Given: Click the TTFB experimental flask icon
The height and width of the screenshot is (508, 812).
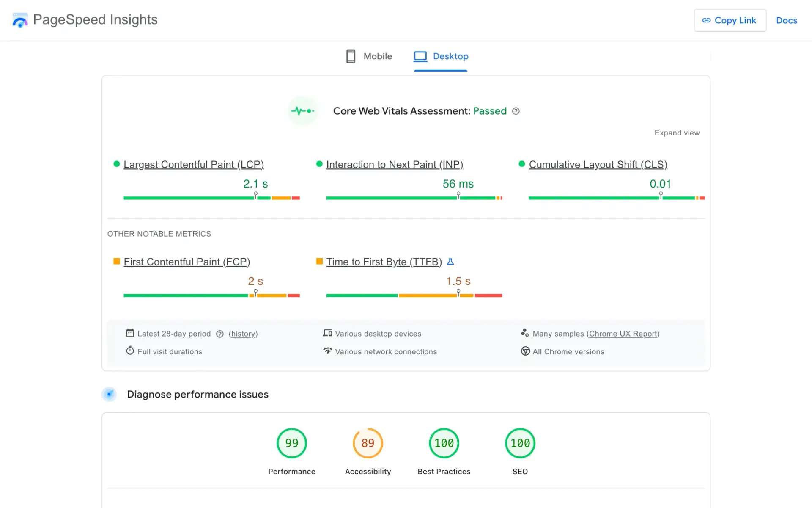Looking at the screenshot, I should coord(450,262).
